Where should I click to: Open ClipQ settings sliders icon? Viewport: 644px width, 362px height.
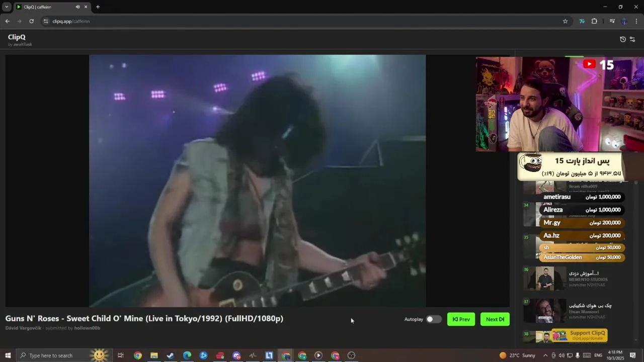(632, 39)
